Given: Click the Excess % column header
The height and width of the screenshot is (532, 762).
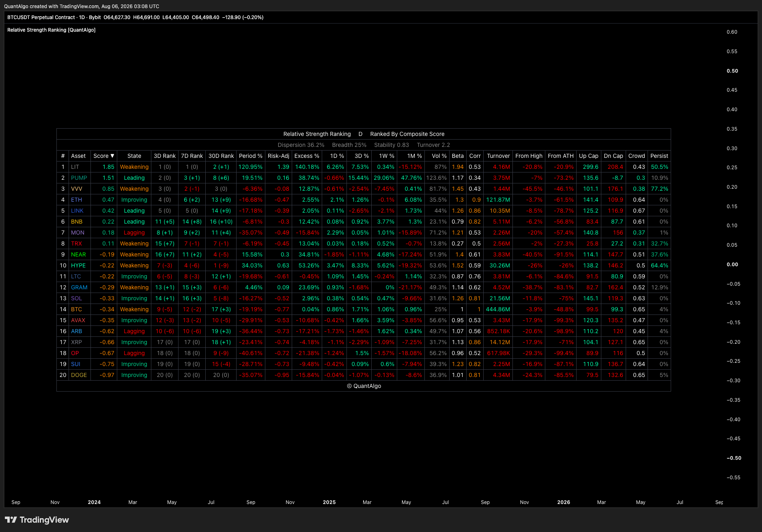Looking at the screenshot, I should 307,156.
